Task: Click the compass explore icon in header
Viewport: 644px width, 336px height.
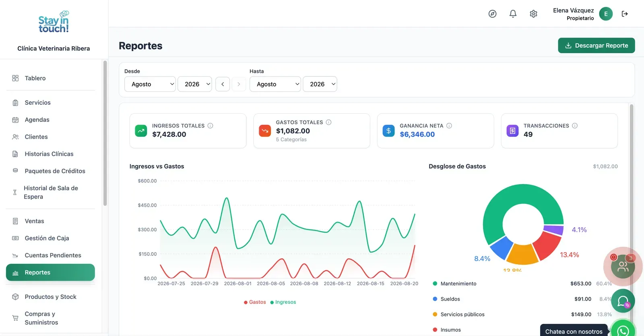Action: tap(492, 14)
